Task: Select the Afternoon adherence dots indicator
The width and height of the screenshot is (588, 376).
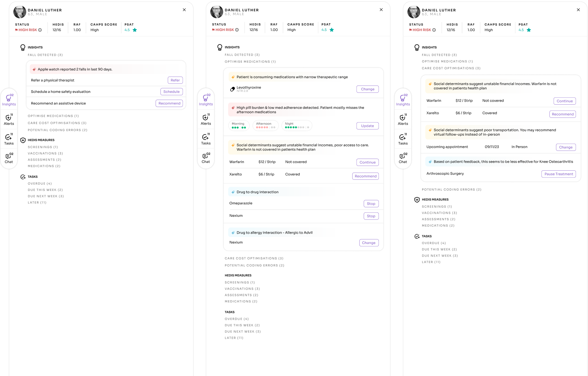Action: click(265, 126)
